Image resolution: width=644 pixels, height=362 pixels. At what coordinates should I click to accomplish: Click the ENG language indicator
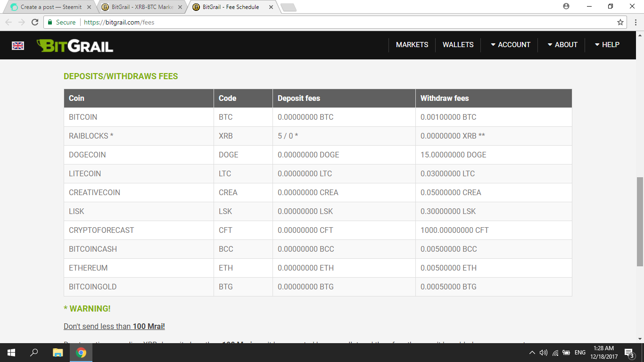[580, 353]
